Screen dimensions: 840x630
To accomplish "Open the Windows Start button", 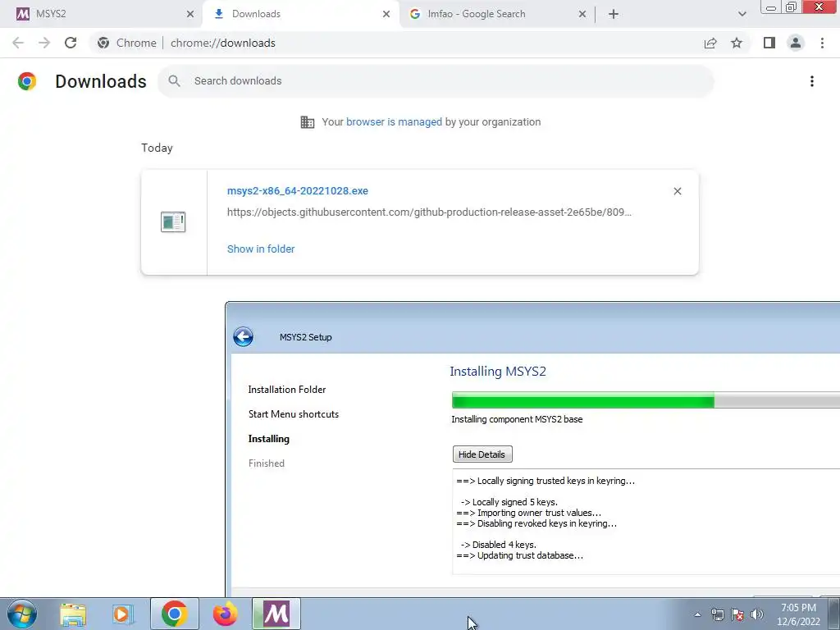I will [x=22, y=614].
